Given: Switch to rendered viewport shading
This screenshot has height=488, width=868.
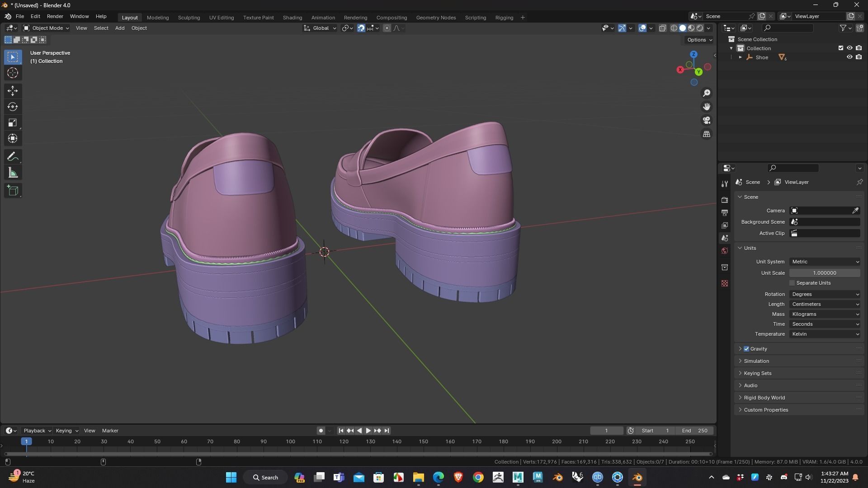Looking at the screenshot, I should [x=700, y=28].
